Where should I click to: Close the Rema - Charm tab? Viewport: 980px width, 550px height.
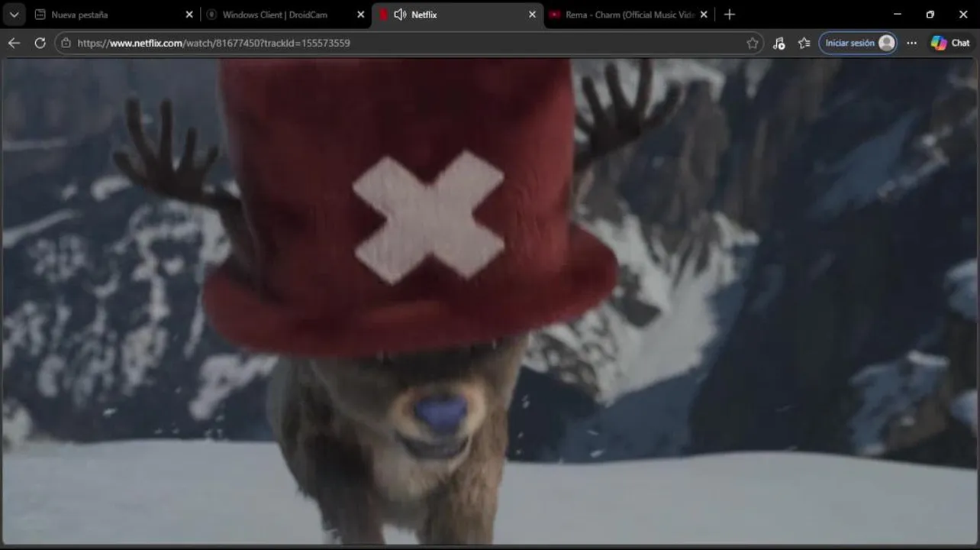click(x=704, y=15)
